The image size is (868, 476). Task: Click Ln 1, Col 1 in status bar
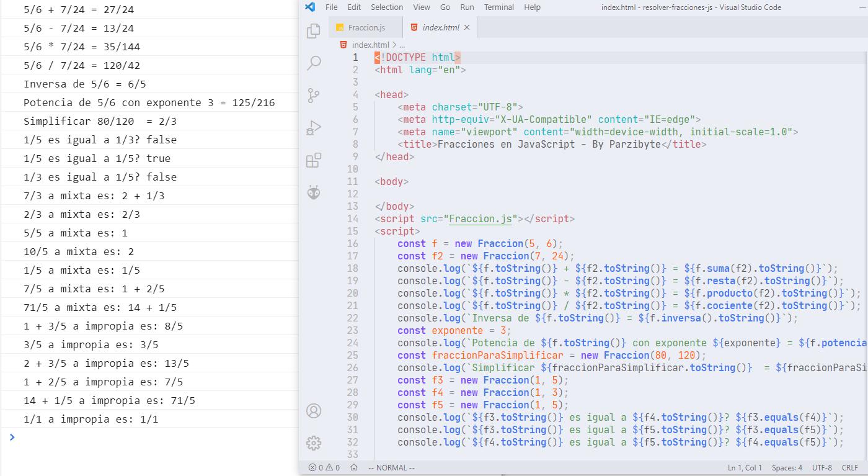click(745, 468)
